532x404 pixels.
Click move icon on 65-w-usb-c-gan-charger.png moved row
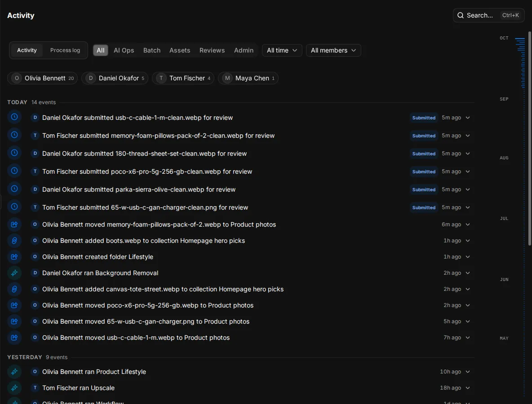coord(14,321)
